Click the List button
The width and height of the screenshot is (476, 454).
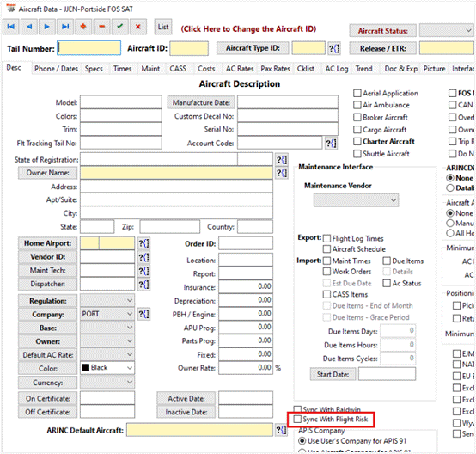pyautogui.click(x=163, y=27)
